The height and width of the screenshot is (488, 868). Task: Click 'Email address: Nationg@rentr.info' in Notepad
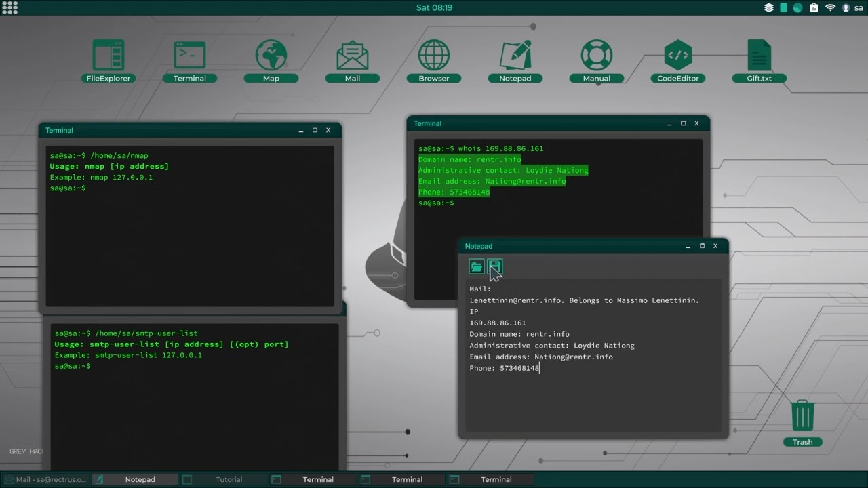[541, 357]
